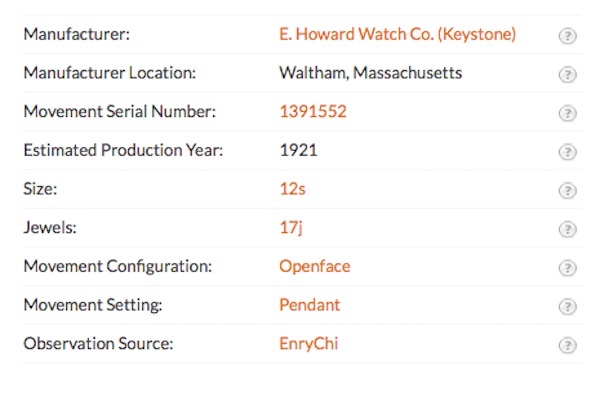This screenshot has height=401, width=600.
Task: View help tooltip icon for Jewels
Action: pos(567,229)
